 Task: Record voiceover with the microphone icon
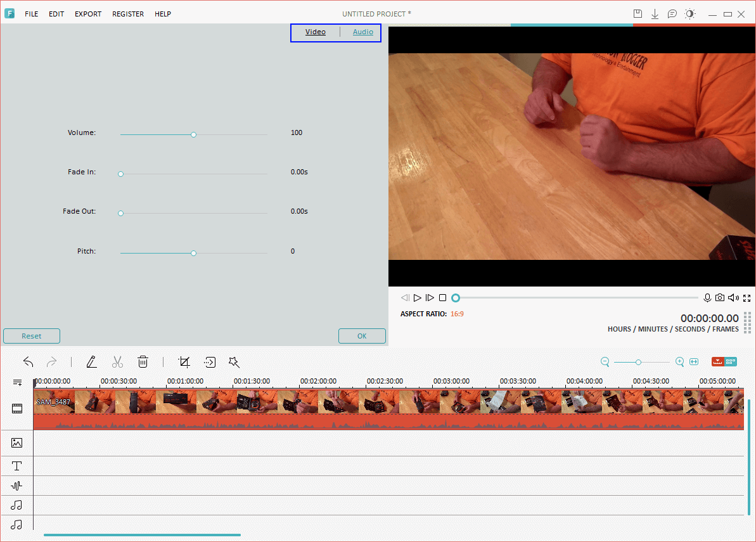coord(707,298)
